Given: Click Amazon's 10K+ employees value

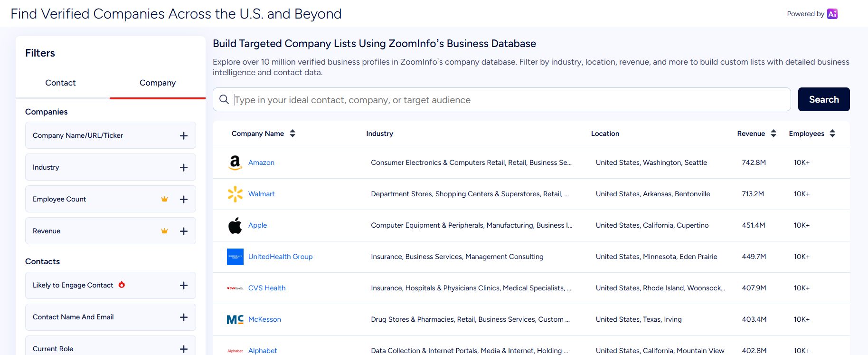Looking at the screenshot, I should [x=802, y=163].
